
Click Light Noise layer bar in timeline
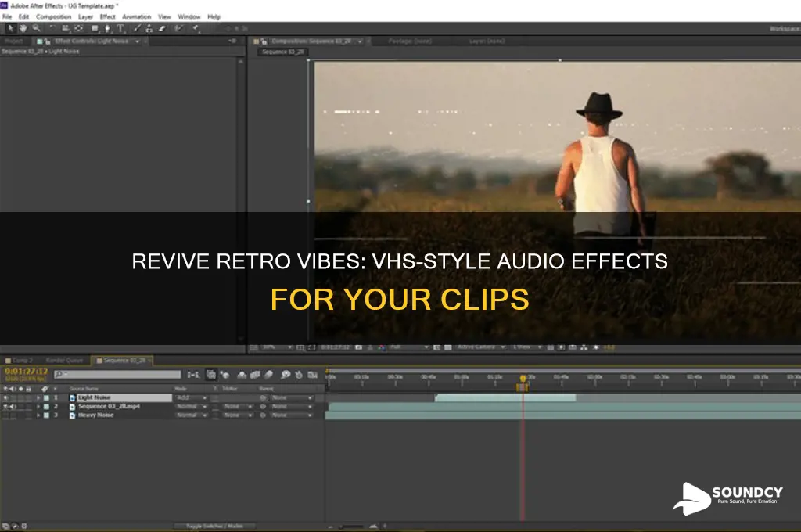(505, 397)
